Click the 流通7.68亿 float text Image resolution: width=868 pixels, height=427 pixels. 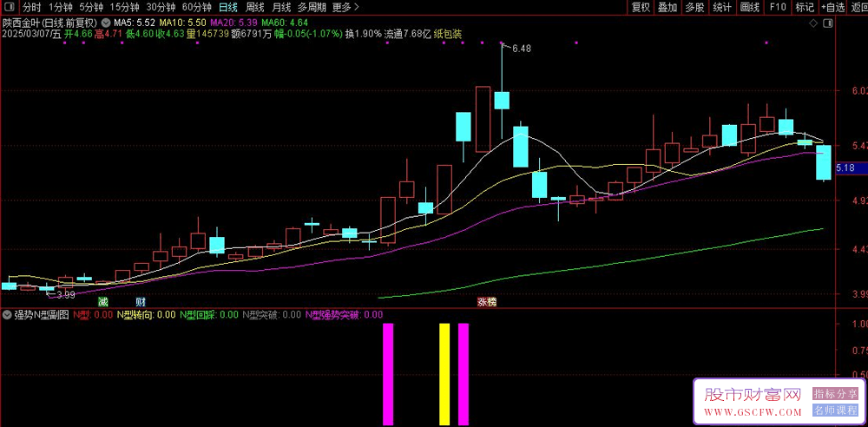point(408,34)
